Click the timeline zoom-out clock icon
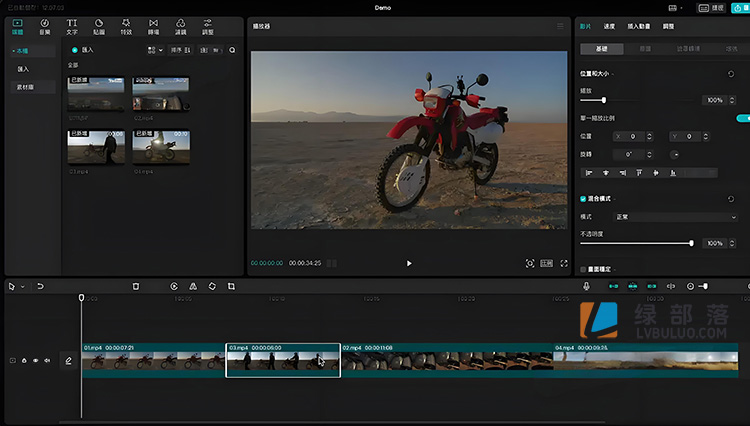The height and width of the screenshot is (426, 750). (690, 286)
